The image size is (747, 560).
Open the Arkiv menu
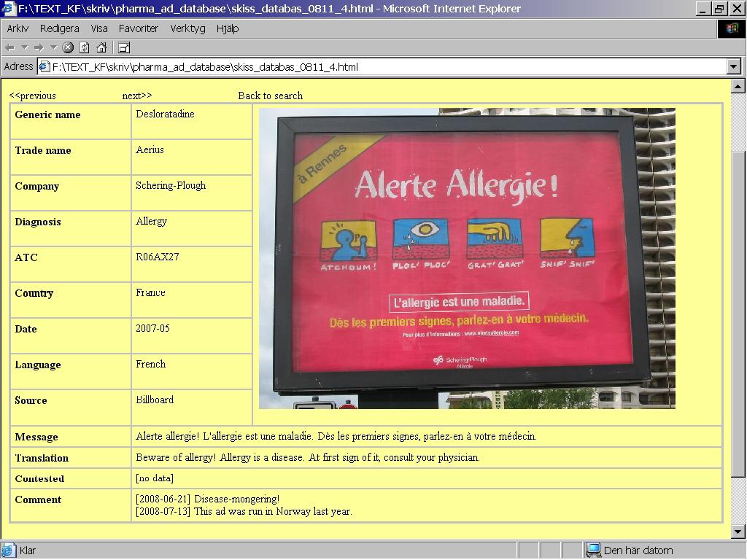click(x=18, y=28)
